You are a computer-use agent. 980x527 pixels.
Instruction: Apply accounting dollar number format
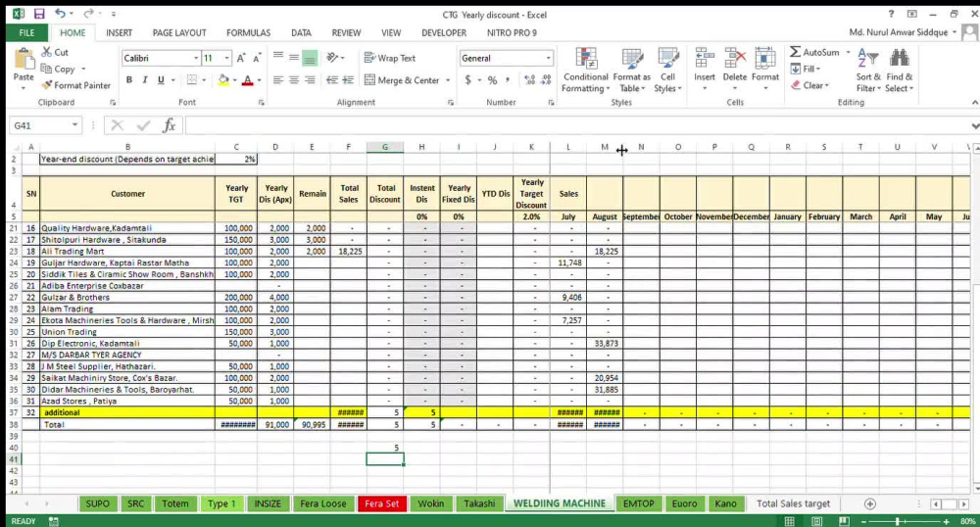click(468, 80)
